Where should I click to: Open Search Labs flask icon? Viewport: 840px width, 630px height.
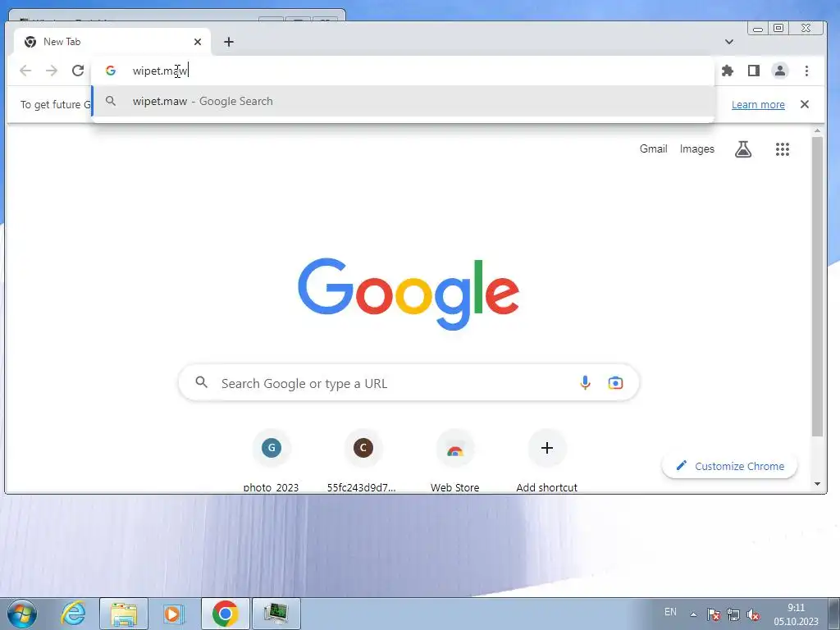(743, 149)
